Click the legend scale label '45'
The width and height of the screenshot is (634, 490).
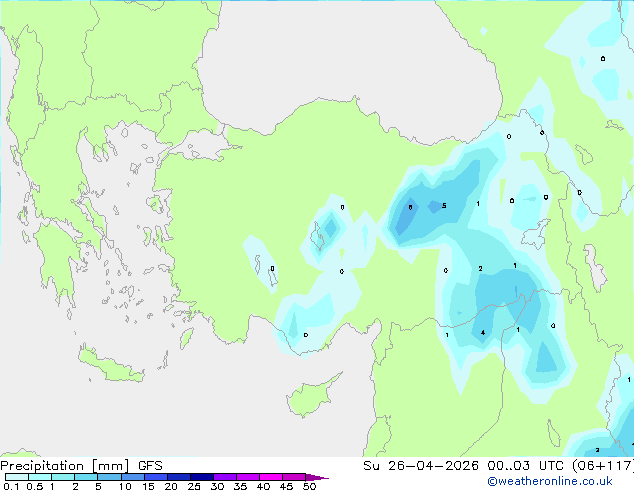[x=286, y=486]
